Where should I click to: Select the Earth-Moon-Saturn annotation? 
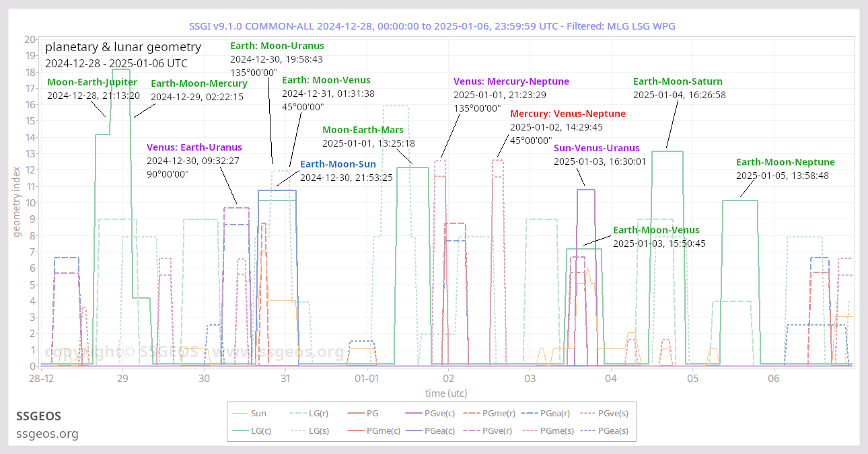coord(678,81)
